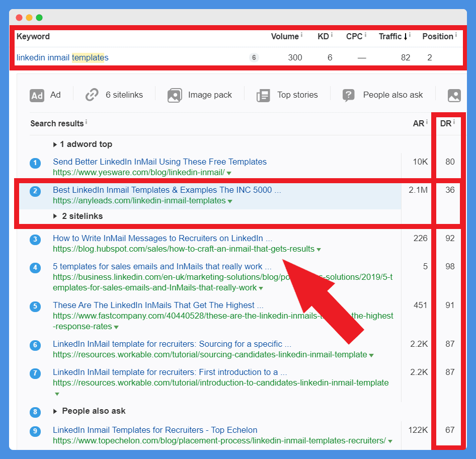Click the Traffic info icon
This screenshot has height=459, width=476.
pos(410,35)
